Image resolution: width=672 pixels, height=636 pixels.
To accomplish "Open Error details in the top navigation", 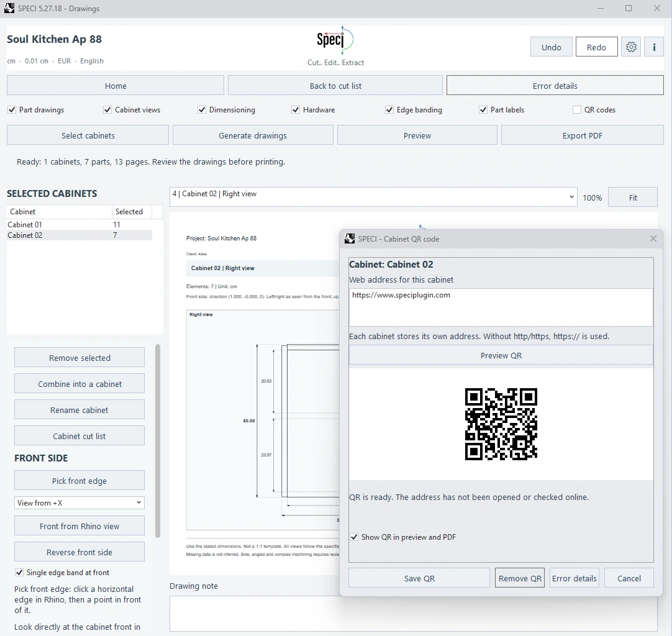I will (x=555, y=86).
